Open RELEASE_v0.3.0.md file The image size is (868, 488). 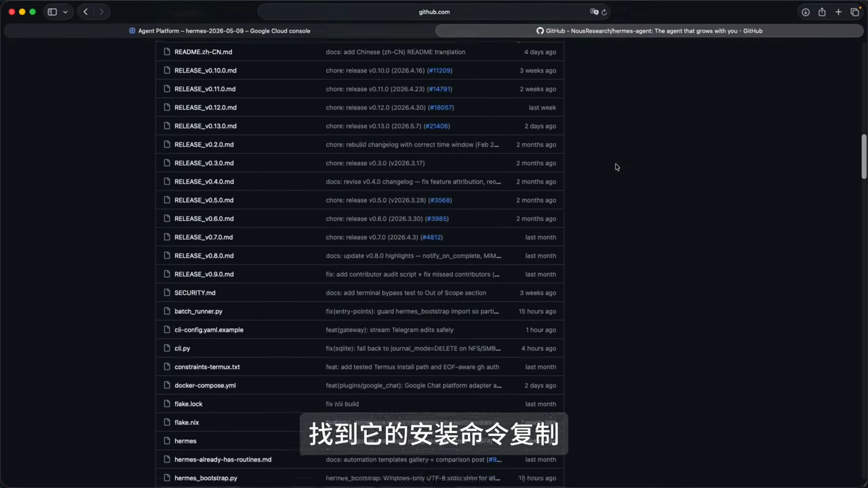(x=204, y=163)
